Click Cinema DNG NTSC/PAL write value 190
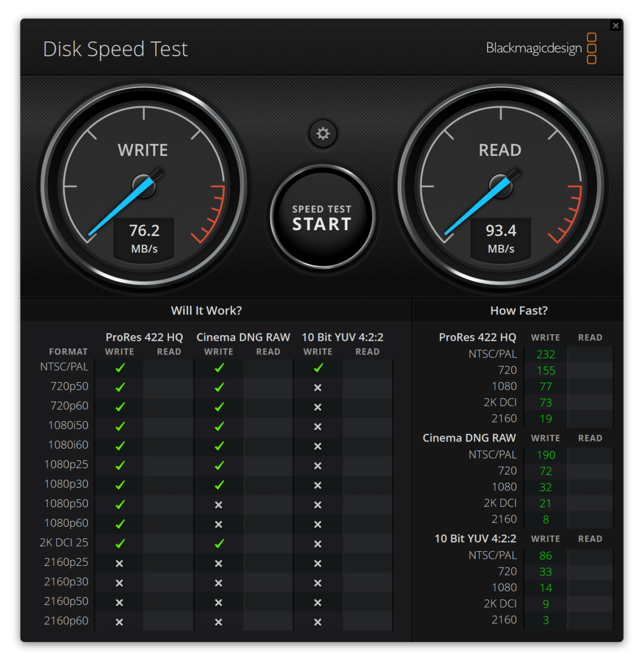This screenshot has width=644, height=665. click(546, 455)
